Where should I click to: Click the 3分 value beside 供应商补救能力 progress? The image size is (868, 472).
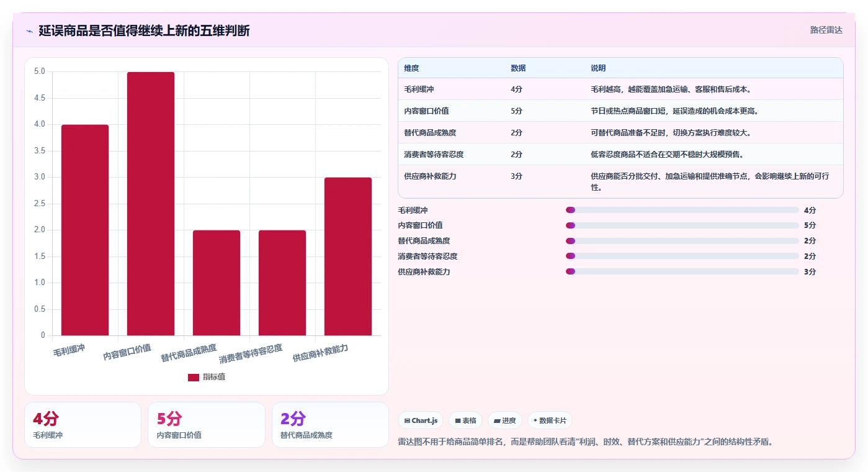(810, 271)
